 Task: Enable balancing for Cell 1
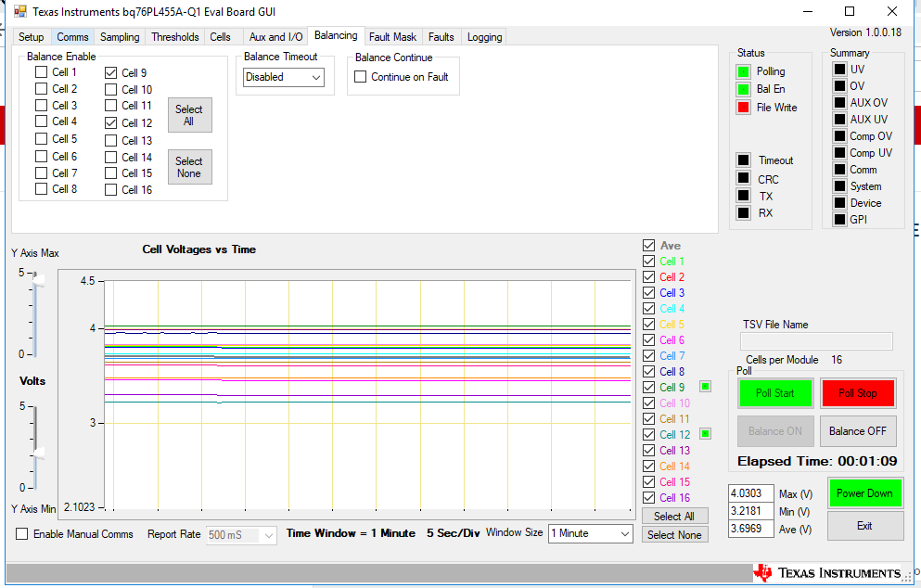[41, 71]
